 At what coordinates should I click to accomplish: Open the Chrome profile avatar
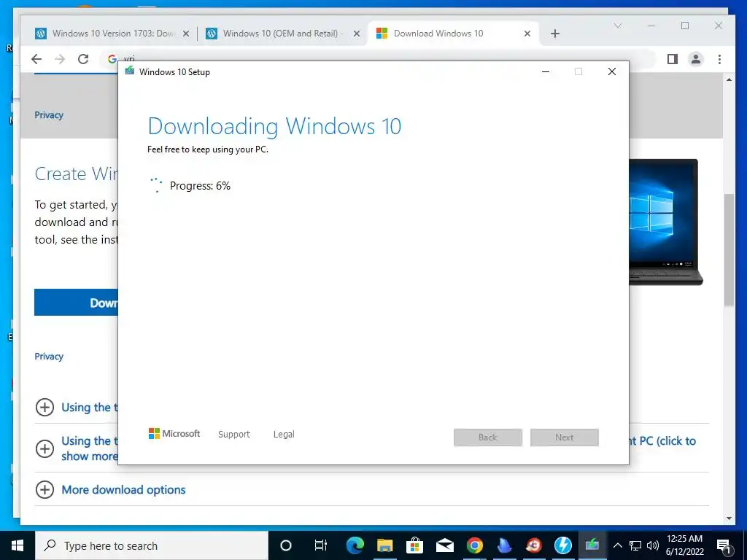point(695,59)
